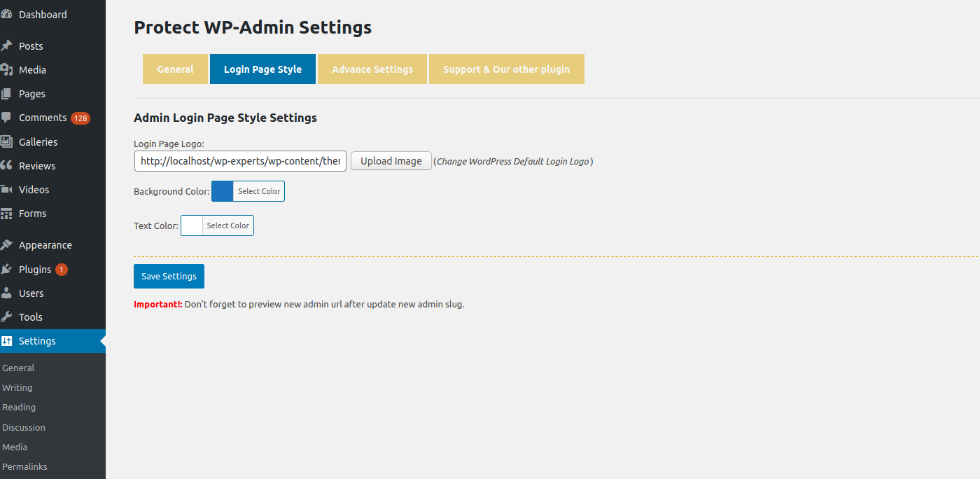Screen dimensions: 980x479
Task: Click the Users person icon
Action: (x=6, y=293)
